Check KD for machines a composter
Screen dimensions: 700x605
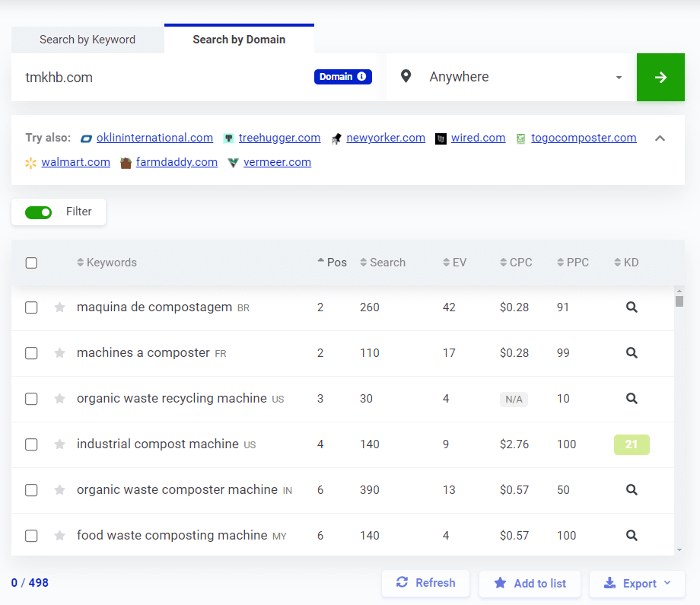pos(632,353)
